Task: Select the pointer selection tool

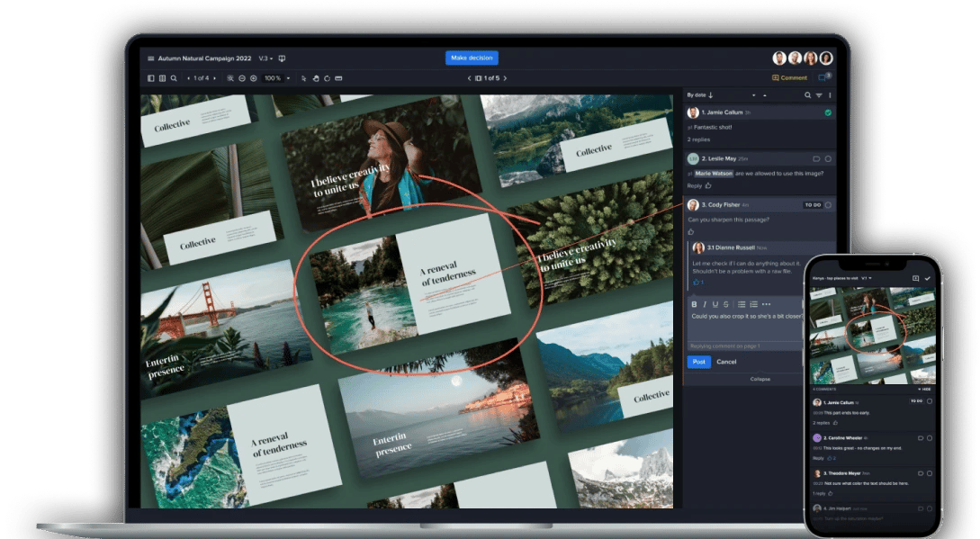Action: [x=302, y=78]
